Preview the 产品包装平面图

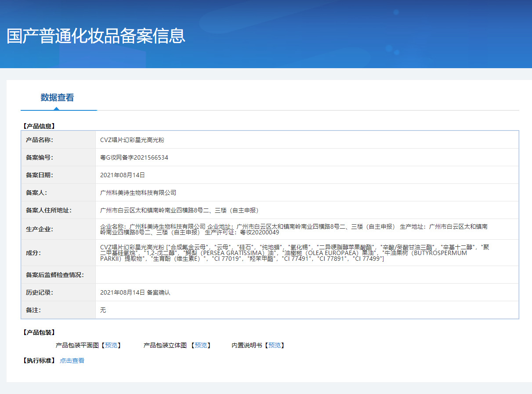pyautogui.click(x=111, y=345)
